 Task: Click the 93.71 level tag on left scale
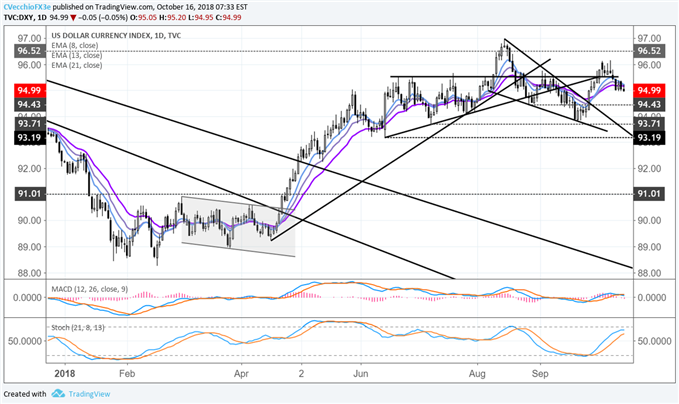pos(29,124)
